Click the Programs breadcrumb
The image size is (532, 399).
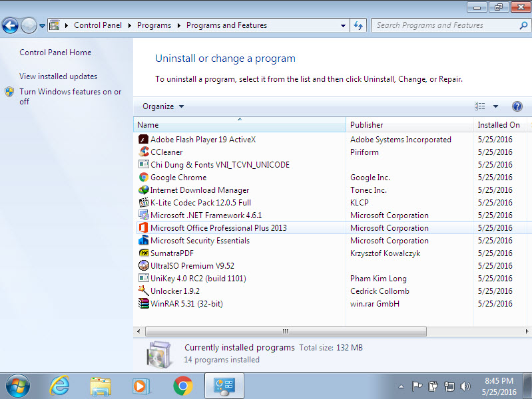pos(154,25)
